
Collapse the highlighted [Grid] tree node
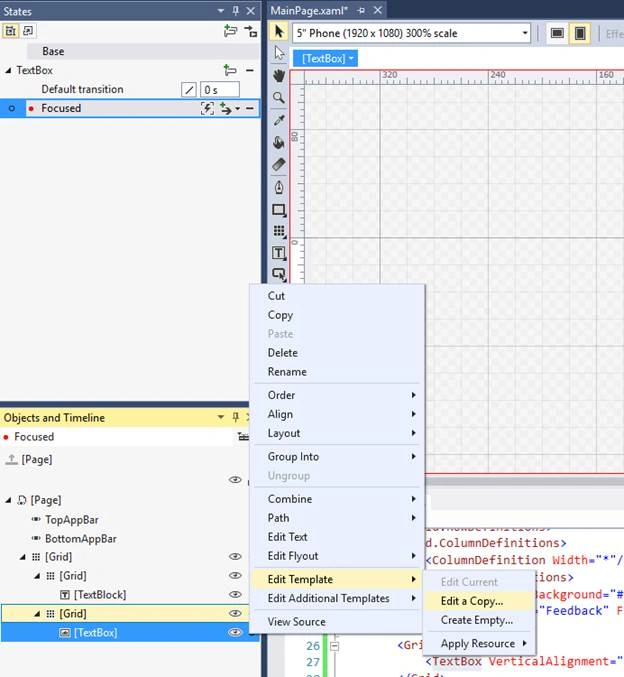pos(37,614)
